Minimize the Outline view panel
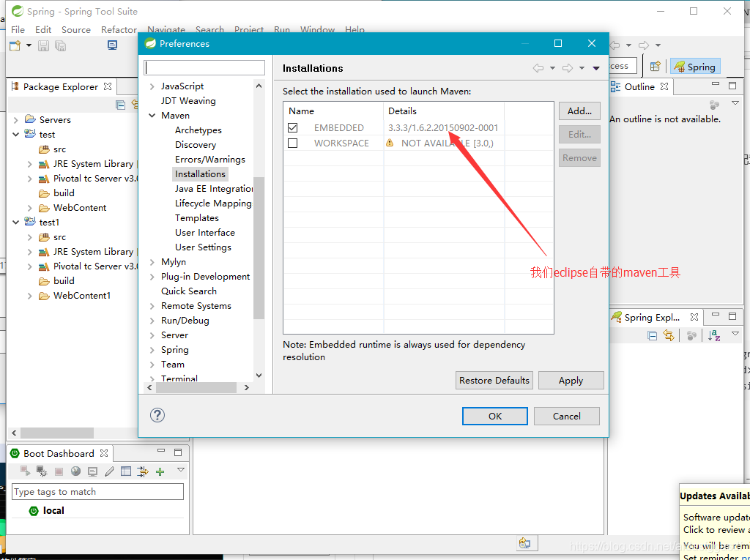 (x=716, y=84)
